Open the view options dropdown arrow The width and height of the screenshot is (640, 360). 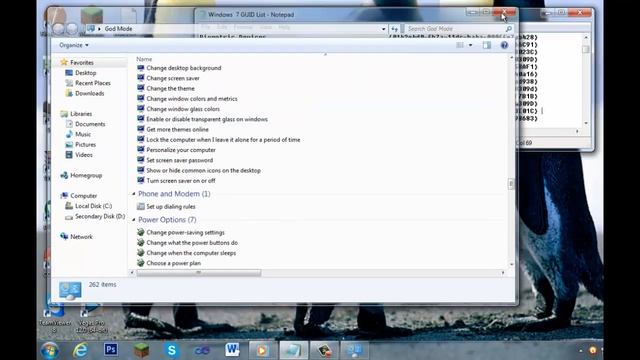coord(470,45)
